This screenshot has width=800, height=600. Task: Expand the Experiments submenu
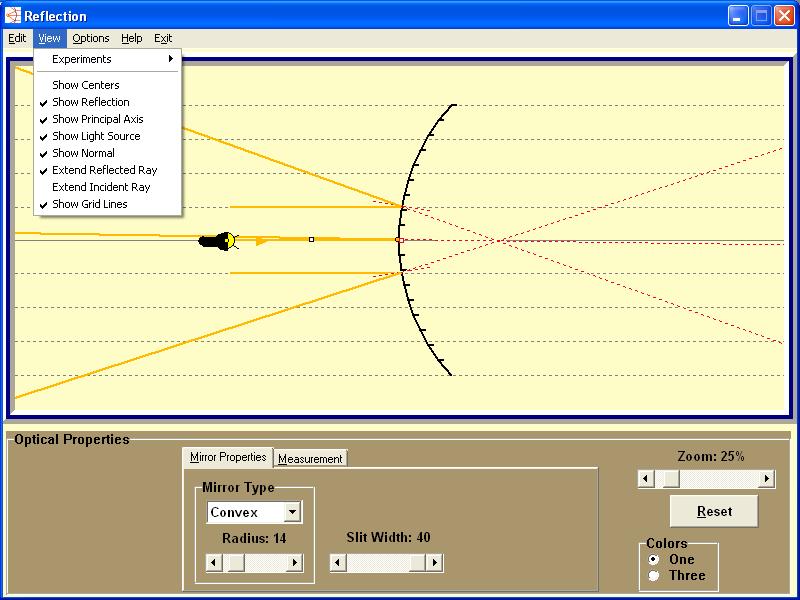108,59
